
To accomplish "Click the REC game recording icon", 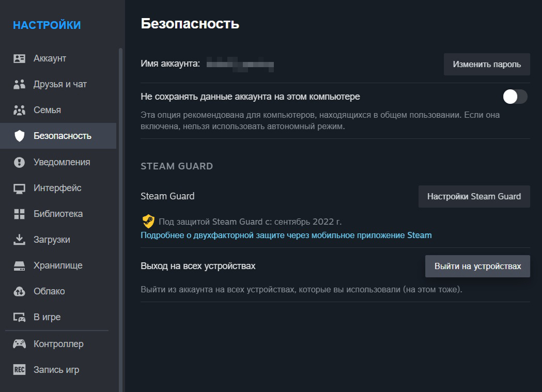I will pos(19,370).
